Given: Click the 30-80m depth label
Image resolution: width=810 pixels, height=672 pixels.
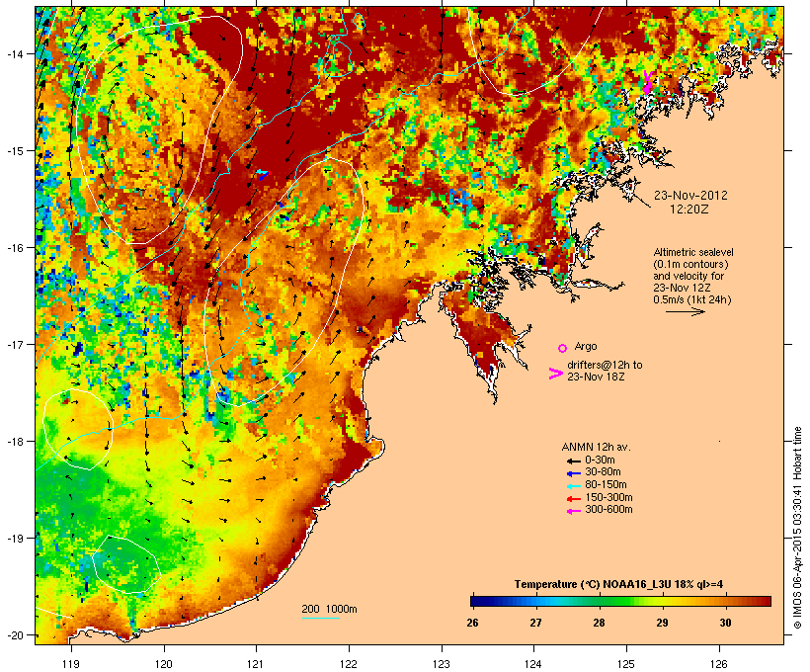Looking at the screenshot, I should pyautogui.click(x=603, y=472).
